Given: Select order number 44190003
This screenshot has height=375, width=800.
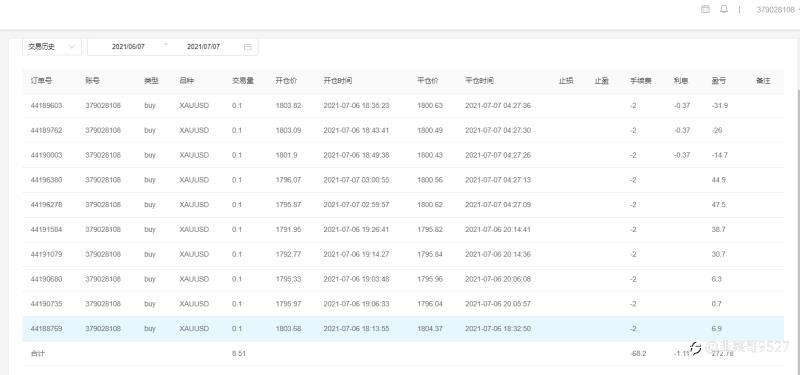Looking at the screenshot, I should tap(46, 155).
